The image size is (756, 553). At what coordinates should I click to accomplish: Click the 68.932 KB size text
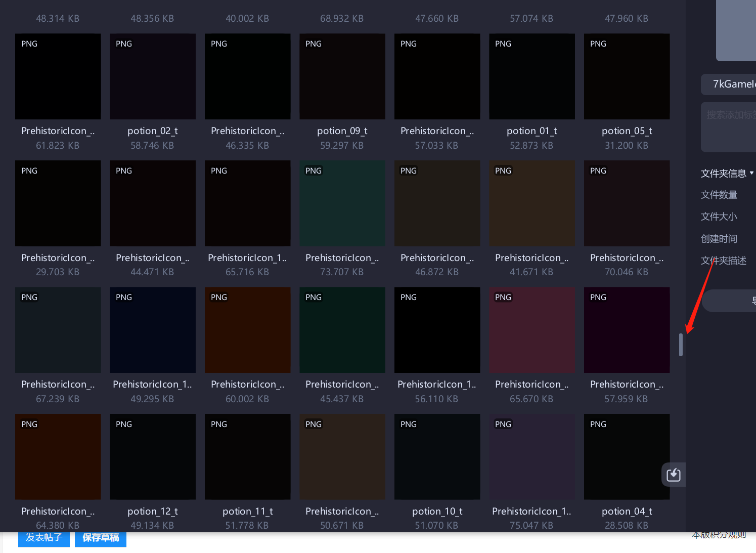click(x=342, y=18)
